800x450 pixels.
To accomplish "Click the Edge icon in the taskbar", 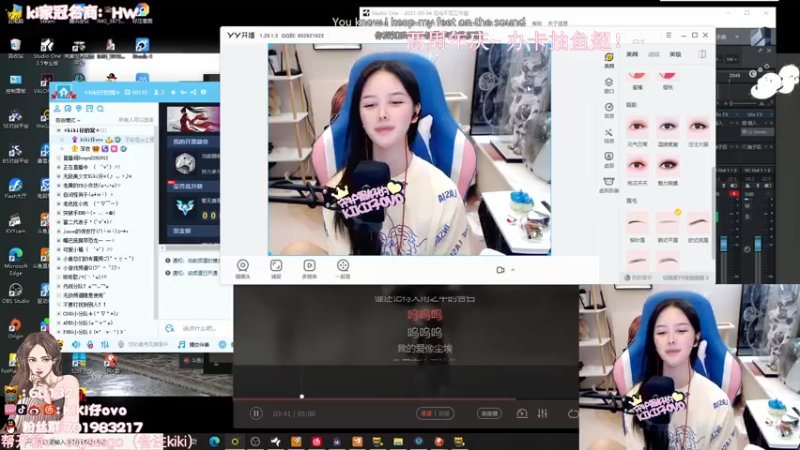I will click(214, 441).
